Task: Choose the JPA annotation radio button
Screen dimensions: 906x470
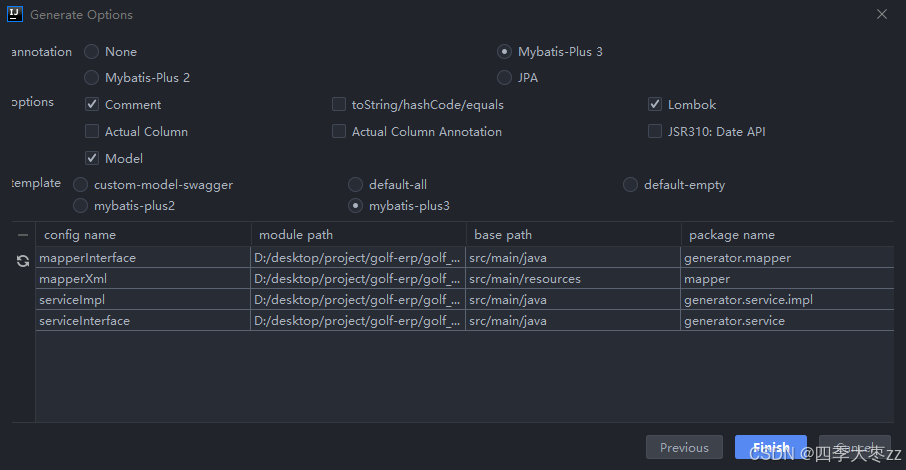Action: click(x=504, y=77)
